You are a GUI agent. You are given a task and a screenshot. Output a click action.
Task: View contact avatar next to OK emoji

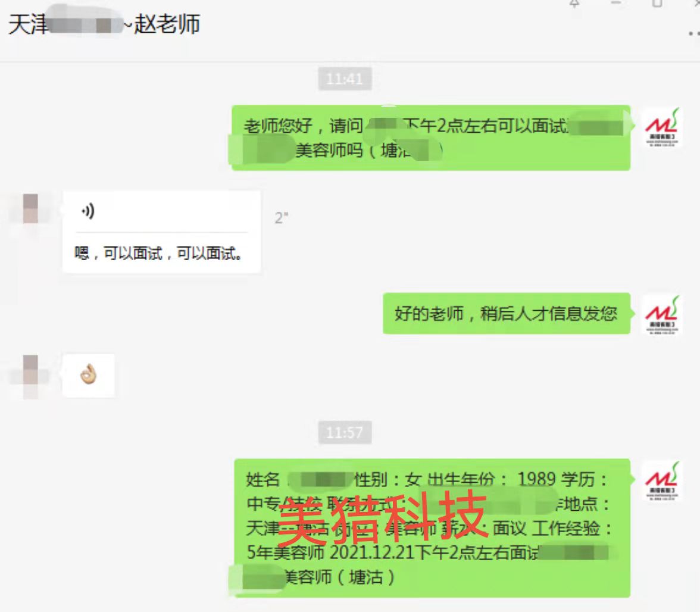[x=30, y=376]
